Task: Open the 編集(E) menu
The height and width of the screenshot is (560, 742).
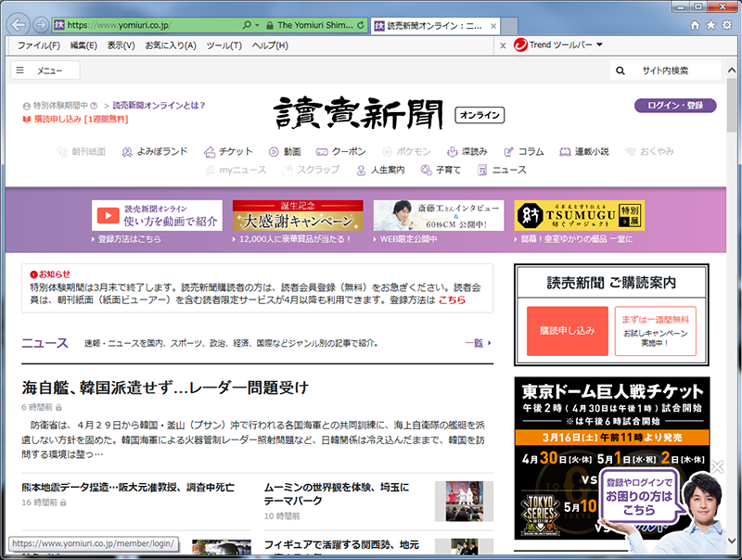Action: point(83,45)
